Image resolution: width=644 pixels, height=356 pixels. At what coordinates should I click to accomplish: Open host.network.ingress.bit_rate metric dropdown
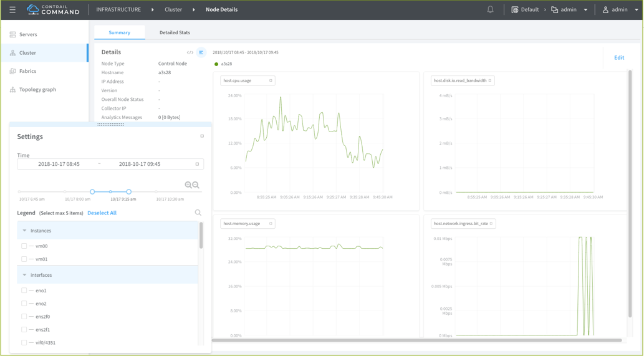(463, 224)
